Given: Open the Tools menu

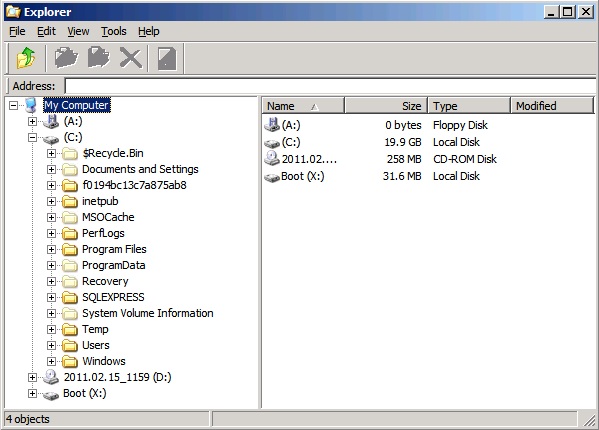Looking at the screenshot, I should [113, 31].
